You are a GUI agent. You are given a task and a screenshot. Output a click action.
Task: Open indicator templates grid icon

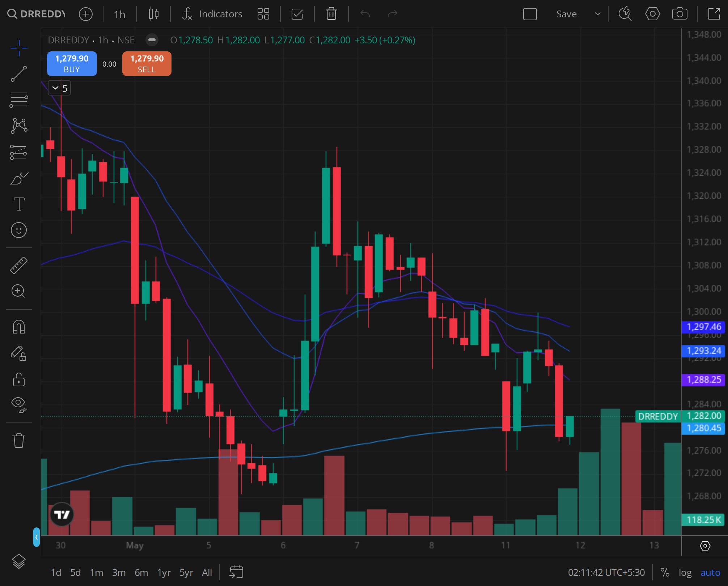[x=263, y=14]
